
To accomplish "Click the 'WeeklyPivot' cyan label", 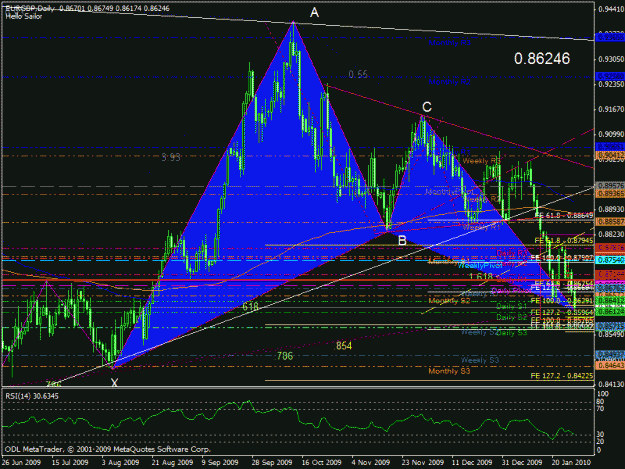I will coord(480,265).
